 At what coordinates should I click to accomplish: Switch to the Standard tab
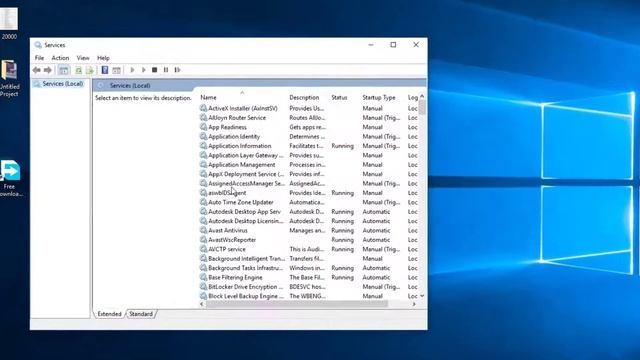[x=141, y=314]
